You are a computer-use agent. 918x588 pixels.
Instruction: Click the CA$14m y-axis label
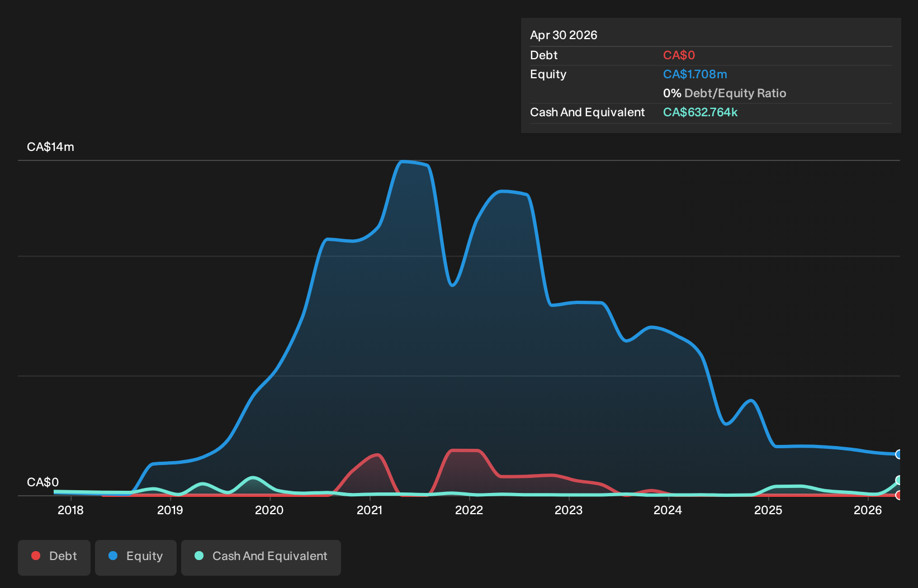[50, 147]
